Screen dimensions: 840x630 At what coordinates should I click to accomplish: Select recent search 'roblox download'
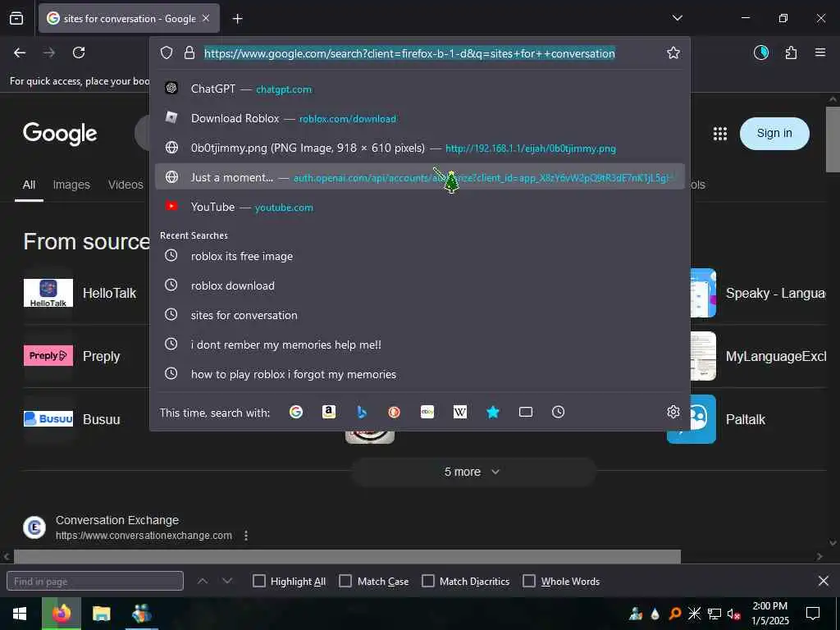pyautogui.click(x=419, y=285)
